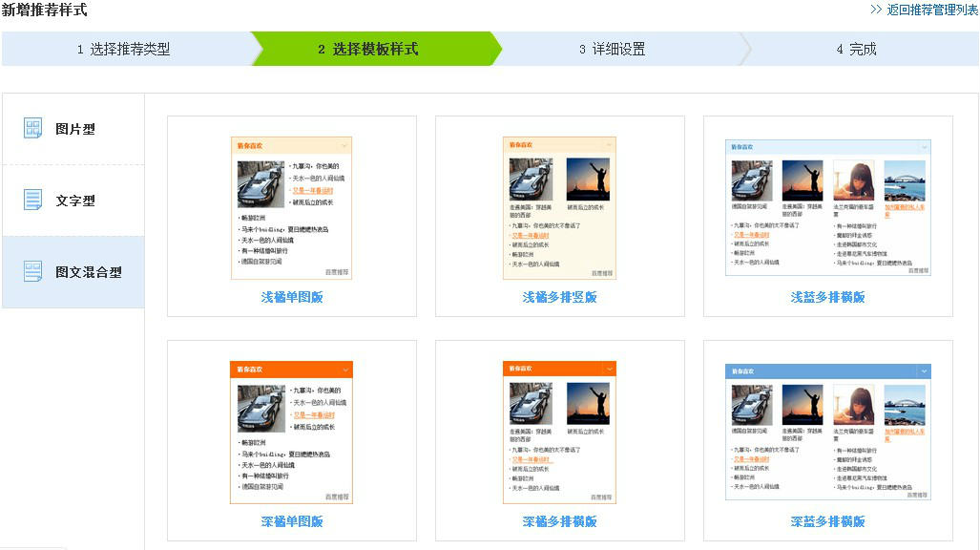Choose the 浅橘多排竖版 template thumbnail

[x=559, y=208]
